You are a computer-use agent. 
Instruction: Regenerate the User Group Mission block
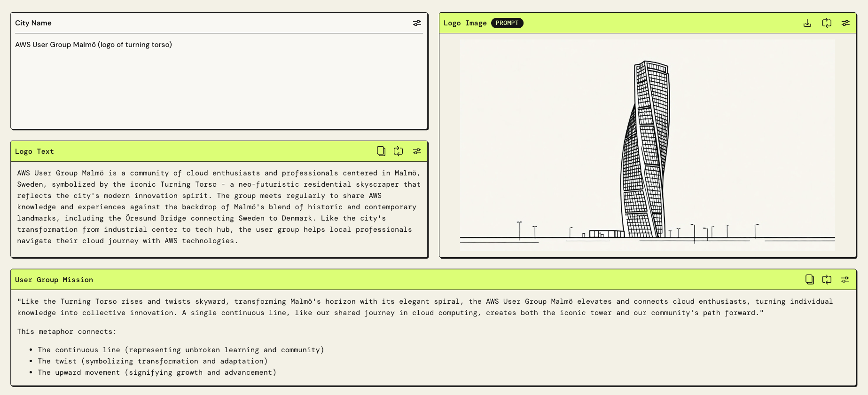[x=827, y=279]
